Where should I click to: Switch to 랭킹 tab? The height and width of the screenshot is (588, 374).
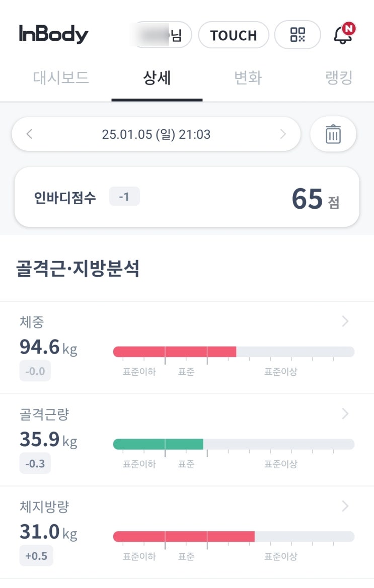[x=338, y=78]
